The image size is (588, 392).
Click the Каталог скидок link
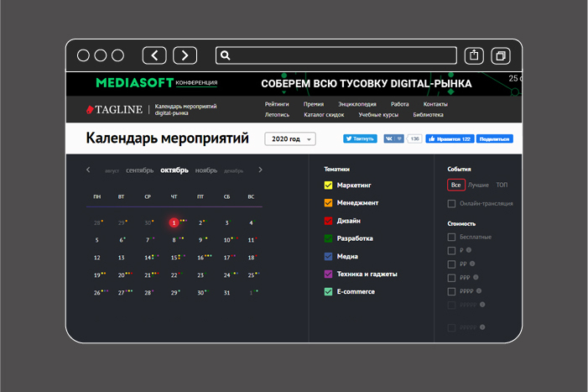[x=325, y=115]
